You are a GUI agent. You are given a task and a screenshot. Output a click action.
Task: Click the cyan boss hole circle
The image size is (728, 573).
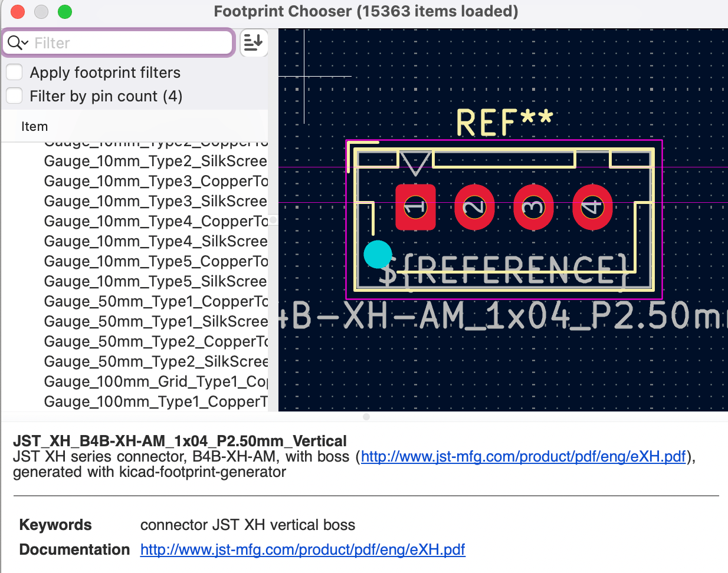point(378,255)
